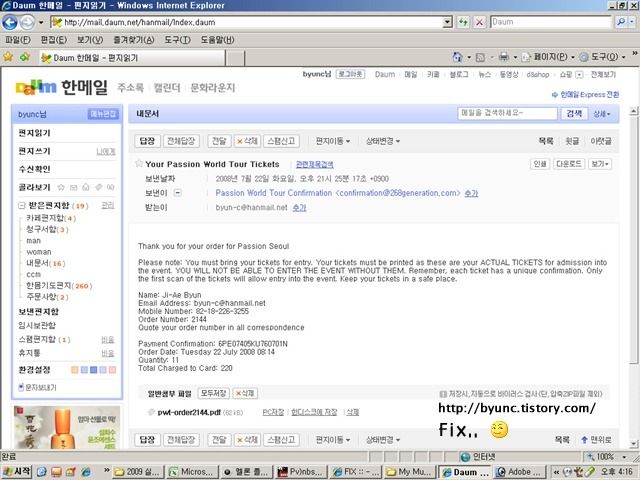Expand the top 상태변경 dropdown
Image resolution: width=640 pixels, height=480 pixels.
[x=382, y=141]
